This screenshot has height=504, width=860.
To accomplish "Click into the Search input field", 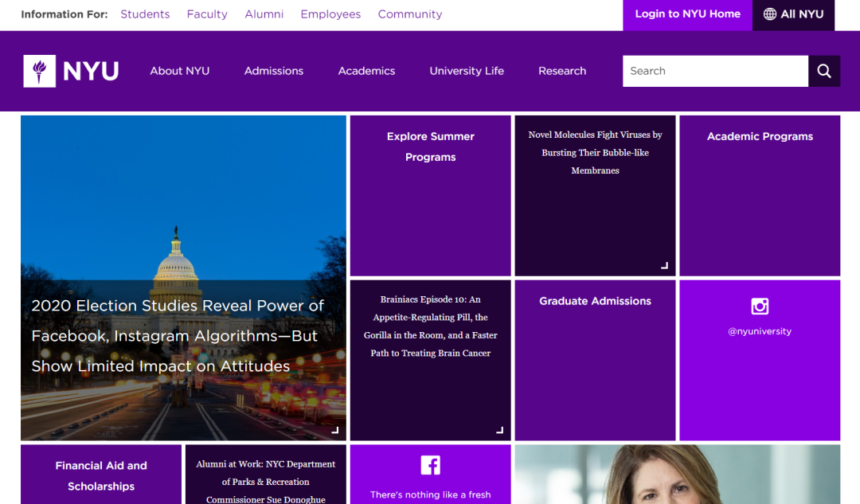I will tap(715, 71).
